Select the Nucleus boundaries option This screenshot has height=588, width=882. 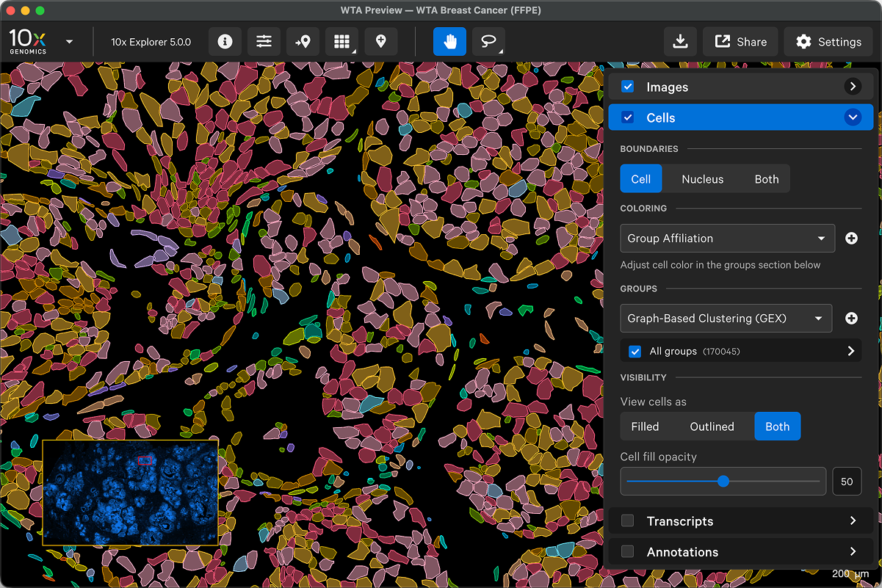703,179
